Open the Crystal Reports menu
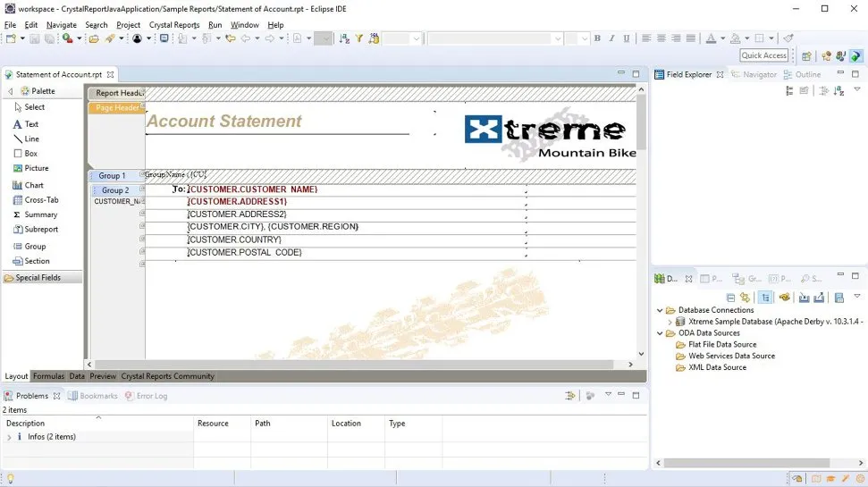The width and height of the screenshot is (868, 487). point(174,25)
